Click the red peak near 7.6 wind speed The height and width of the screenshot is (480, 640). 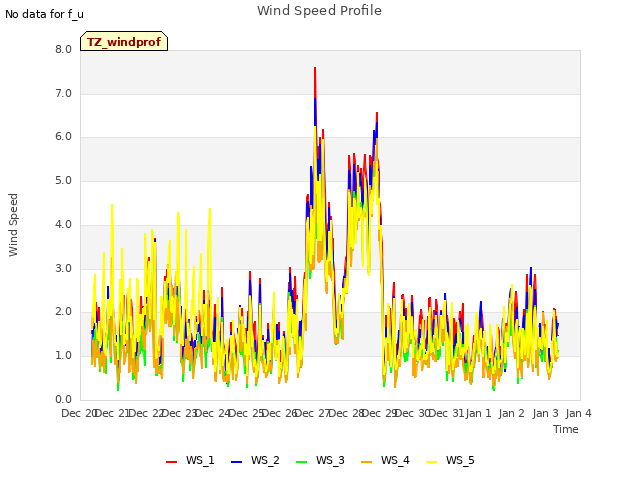click(315, 69)
